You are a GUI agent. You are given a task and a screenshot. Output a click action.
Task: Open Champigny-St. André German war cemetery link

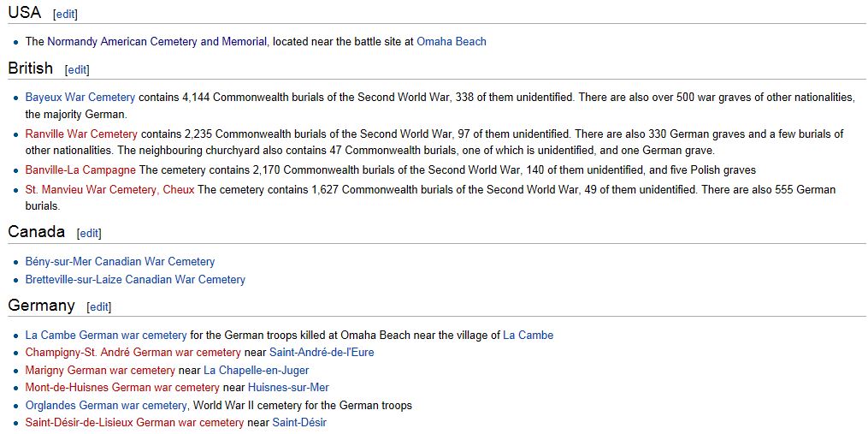coord(133,353)
